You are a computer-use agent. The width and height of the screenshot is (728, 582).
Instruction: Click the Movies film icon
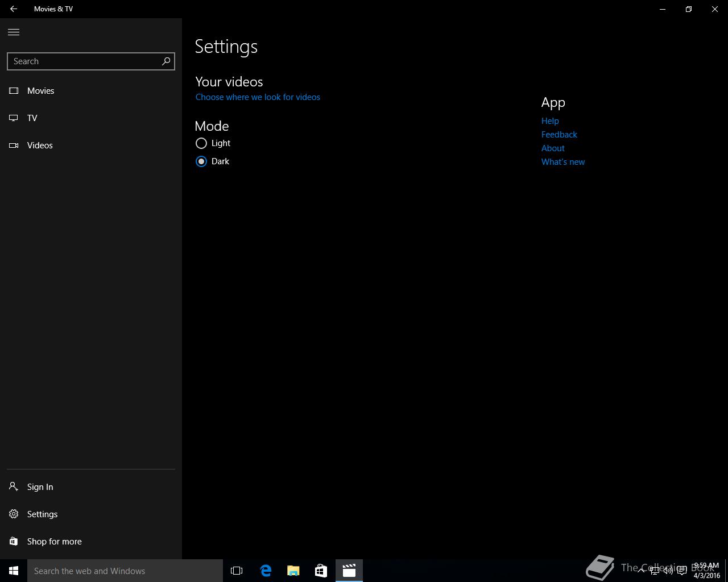[14, 91]
